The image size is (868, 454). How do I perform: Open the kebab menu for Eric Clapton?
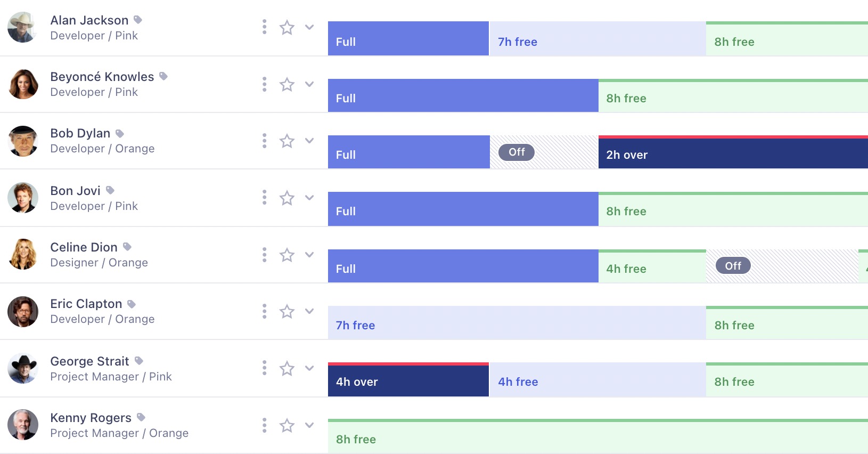pyautogui.click(x=264, y=311)
